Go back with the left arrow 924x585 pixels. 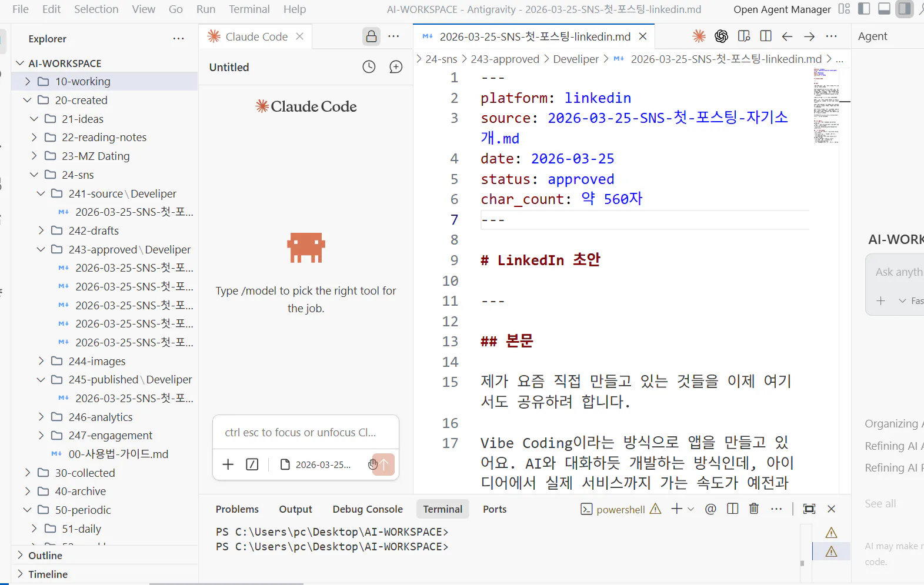(787, 36)
